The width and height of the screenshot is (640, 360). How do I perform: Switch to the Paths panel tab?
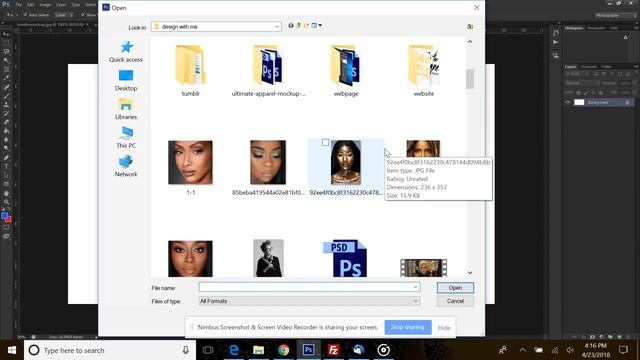[x=606, y=67]
